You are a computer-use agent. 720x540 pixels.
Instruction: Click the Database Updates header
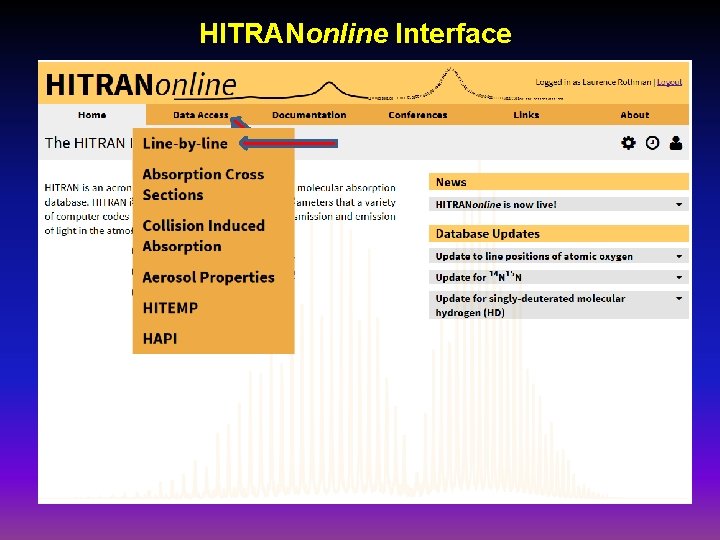[559, 234]
